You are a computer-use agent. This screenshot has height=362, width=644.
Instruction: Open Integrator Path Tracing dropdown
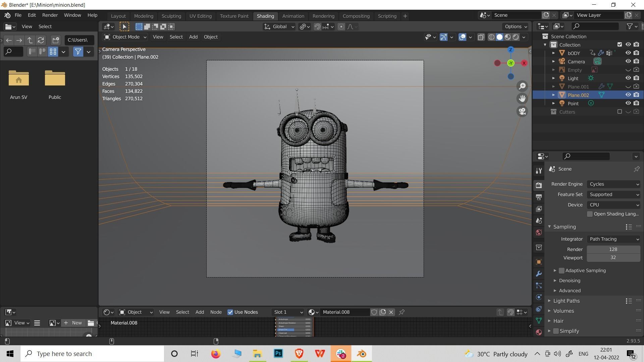coord(613,239)
